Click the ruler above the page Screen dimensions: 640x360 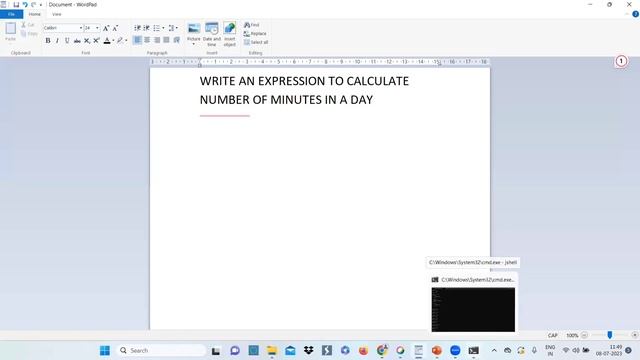click(x=320, y=62)
